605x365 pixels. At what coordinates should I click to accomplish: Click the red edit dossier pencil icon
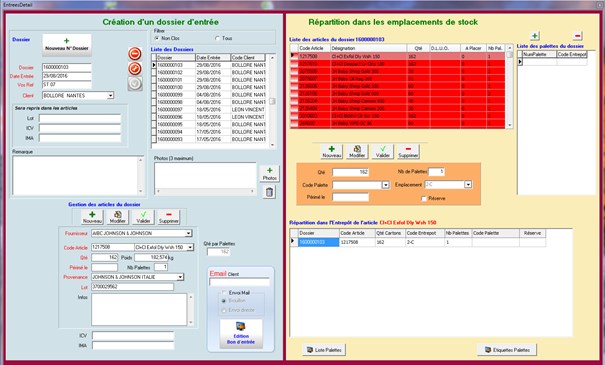(135, 69)
